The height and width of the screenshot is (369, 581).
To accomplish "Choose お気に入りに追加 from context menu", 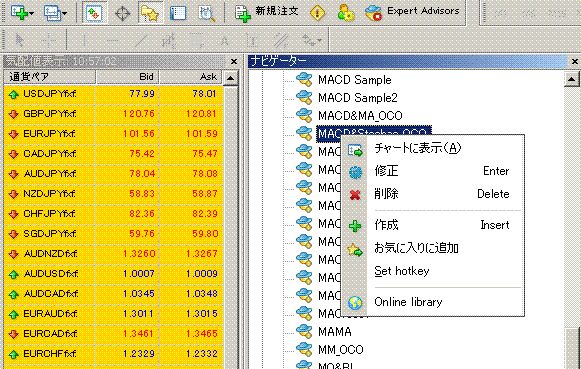I will click(432, 248).
